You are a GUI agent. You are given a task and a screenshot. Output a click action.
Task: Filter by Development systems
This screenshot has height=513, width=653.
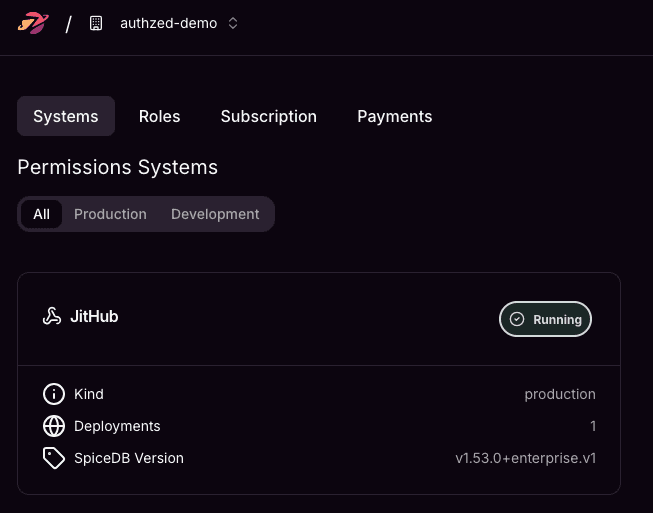(215, 214)
